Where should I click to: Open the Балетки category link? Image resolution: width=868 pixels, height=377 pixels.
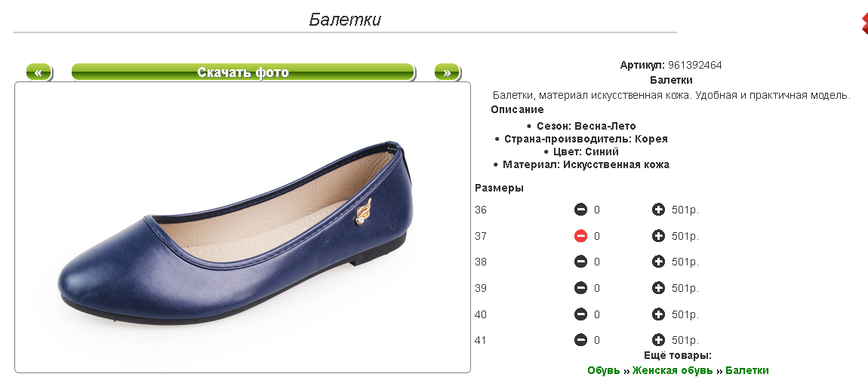[x=746, y=370]
